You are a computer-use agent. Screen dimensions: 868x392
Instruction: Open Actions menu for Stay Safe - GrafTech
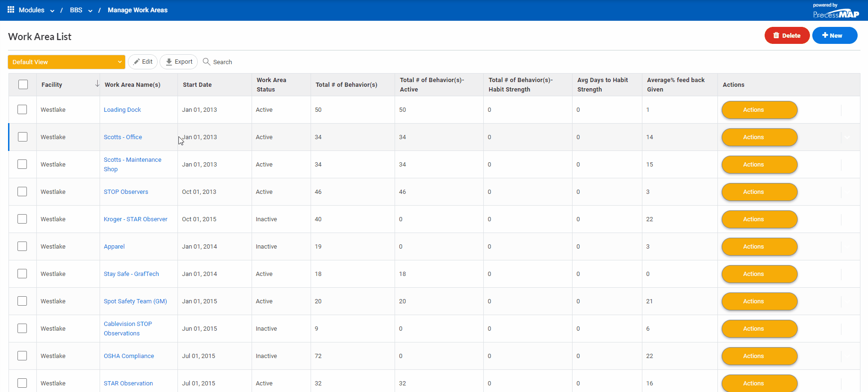click(x=759, y=274)
